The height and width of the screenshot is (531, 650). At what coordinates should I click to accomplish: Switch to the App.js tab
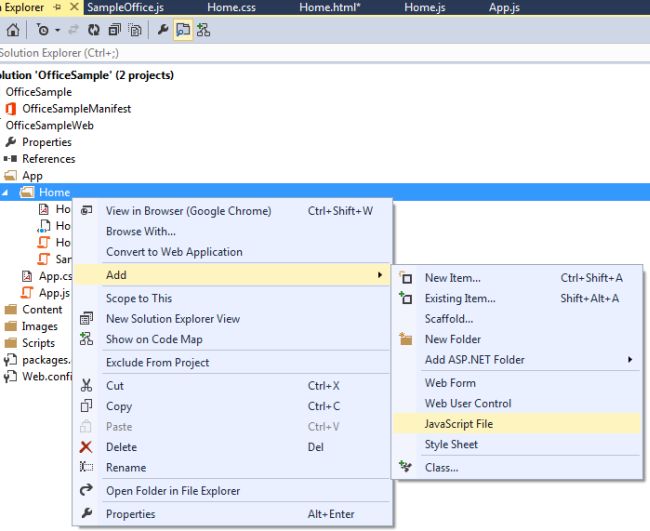[504, 7]
